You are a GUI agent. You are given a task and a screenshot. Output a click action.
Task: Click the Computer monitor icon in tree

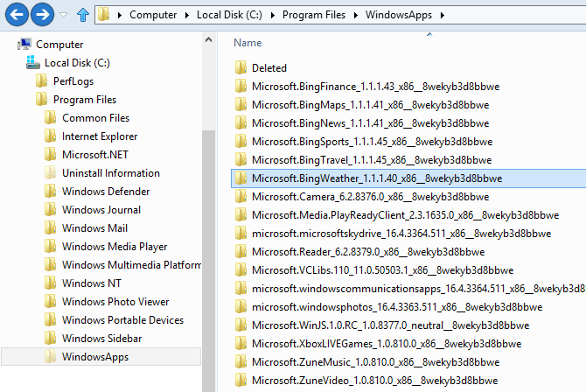24,44
